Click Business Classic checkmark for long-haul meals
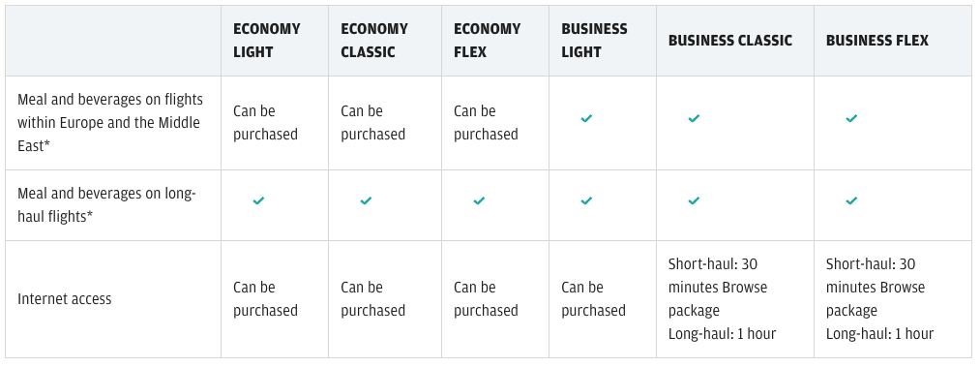The height and width of the screenshot is (367, 980). click(694, 200)
